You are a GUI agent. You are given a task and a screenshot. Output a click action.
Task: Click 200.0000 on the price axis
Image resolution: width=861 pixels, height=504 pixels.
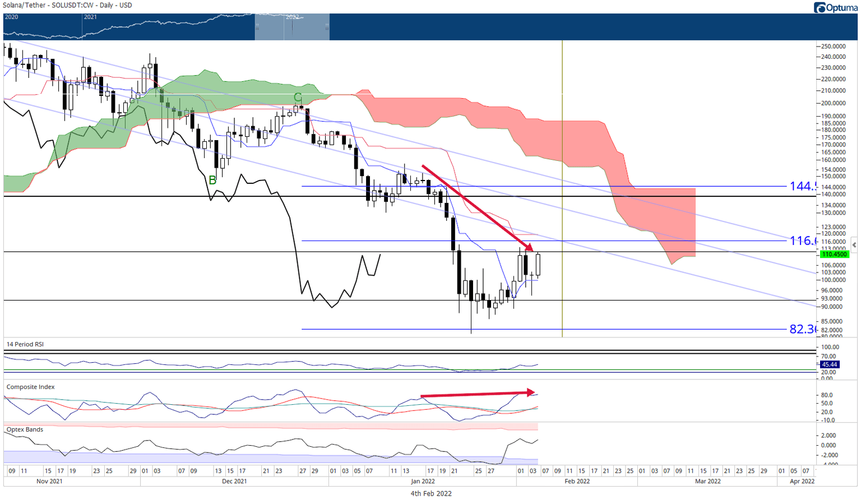coord(834,103)
